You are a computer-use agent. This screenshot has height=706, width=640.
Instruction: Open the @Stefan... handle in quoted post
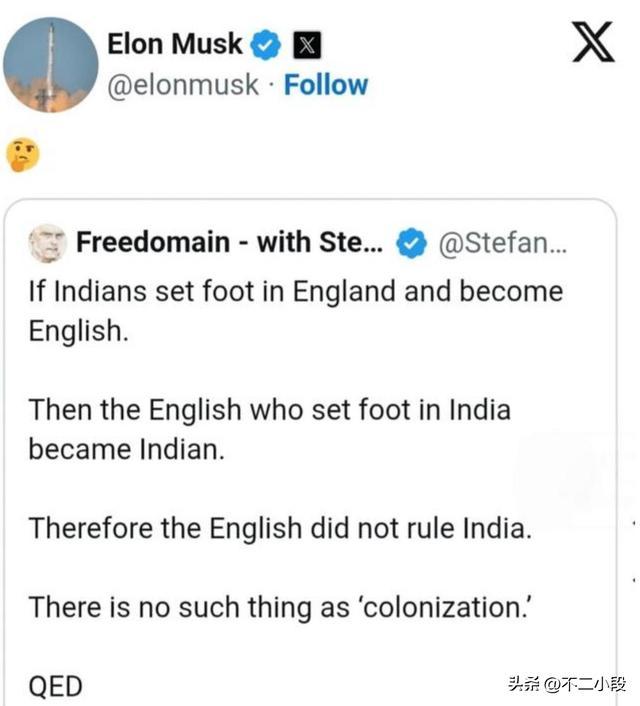click(503, 243)
